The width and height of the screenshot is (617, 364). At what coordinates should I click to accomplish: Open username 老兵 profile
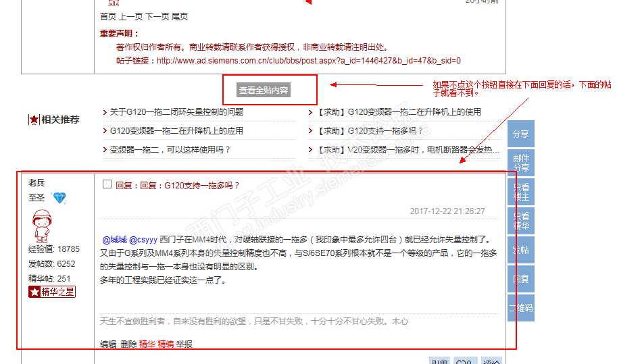[36, 183]
